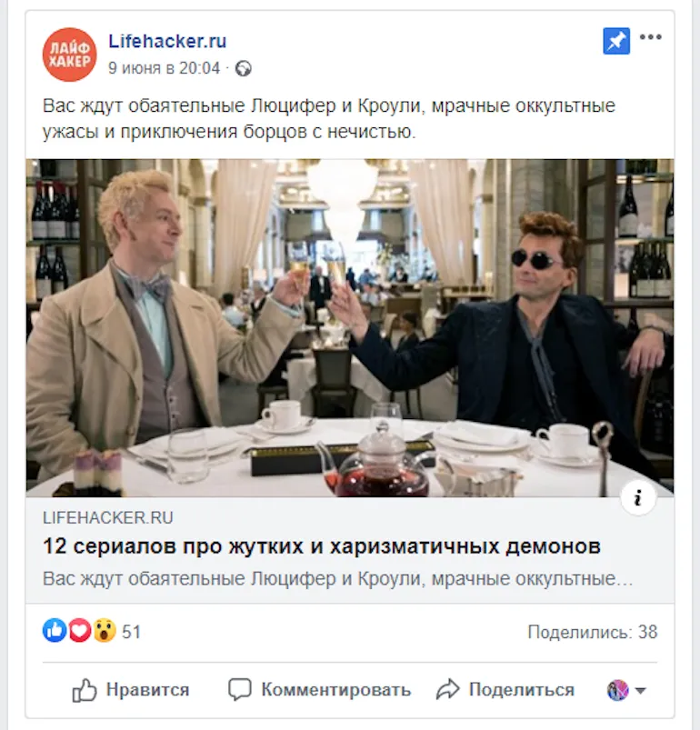Click the restaurant toast preview image
Screen dimensions: 700x730
click(349, 328)
